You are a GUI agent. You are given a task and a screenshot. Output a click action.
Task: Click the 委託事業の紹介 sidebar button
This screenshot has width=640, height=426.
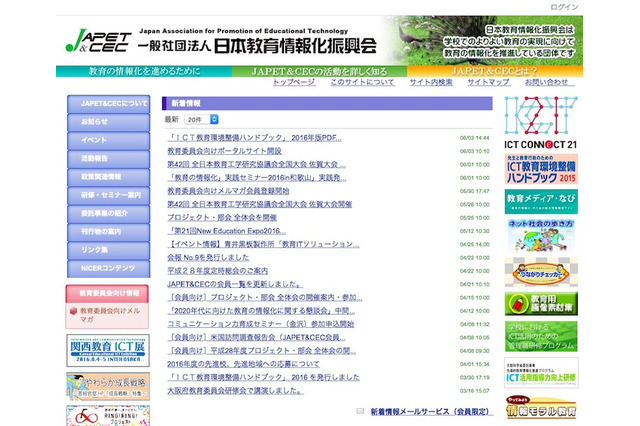click(109, 214)
